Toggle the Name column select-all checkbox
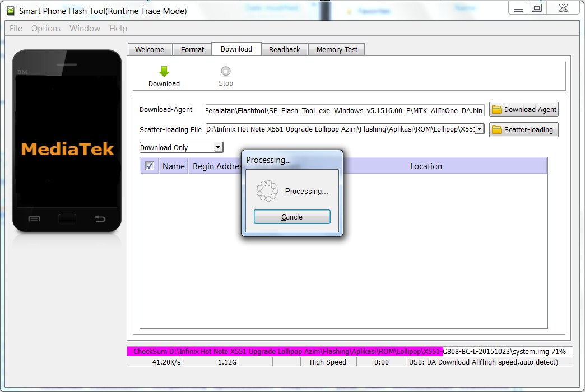The image size is (585, 392). point(148,166)
